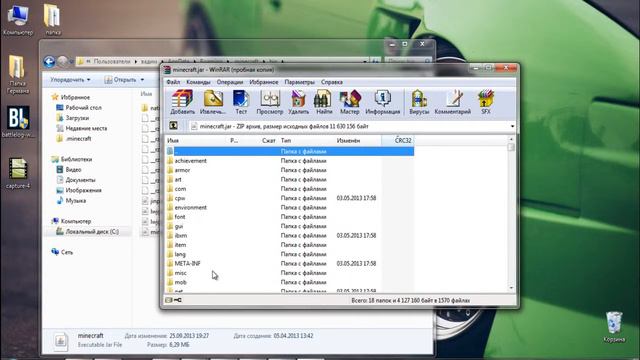Open the Мастер (Wizard) toolbar icon
Viewport: 640px width, 360px height.
click(350, 102)
